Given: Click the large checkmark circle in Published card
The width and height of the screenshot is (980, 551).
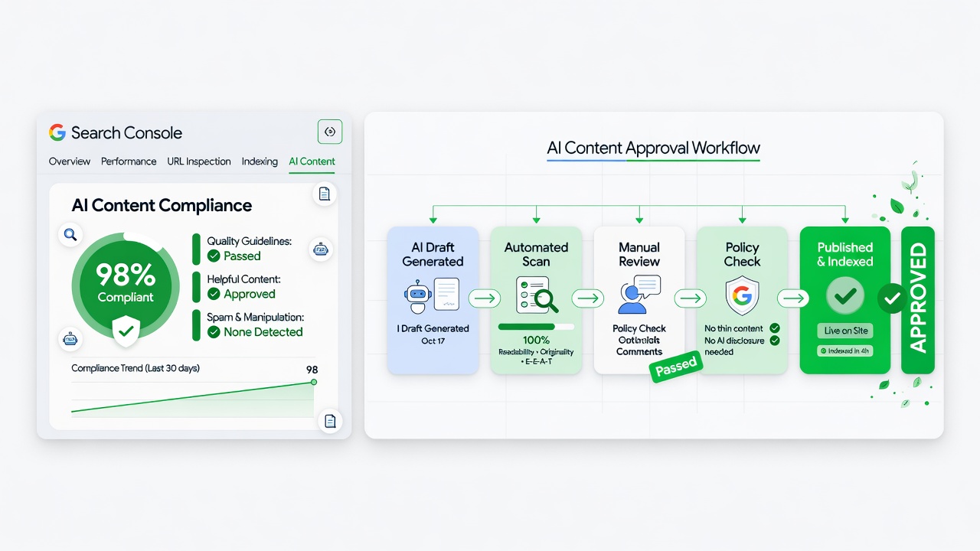Looking at the screenshot, I should [x=845, y=295].
